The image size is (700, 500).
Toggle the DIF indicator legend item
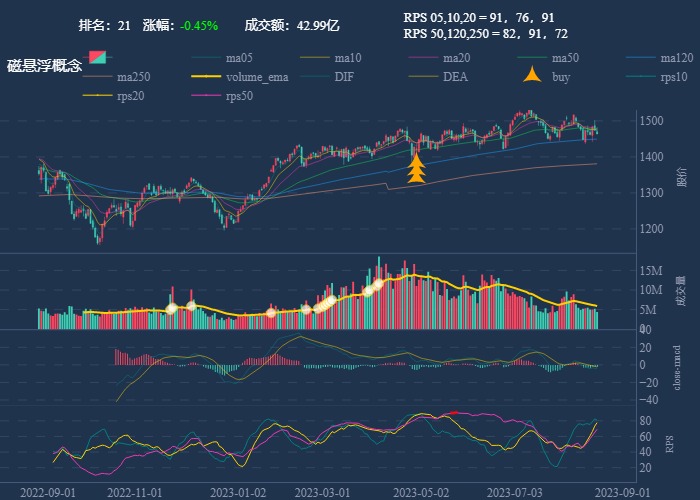tap(343, 77)
